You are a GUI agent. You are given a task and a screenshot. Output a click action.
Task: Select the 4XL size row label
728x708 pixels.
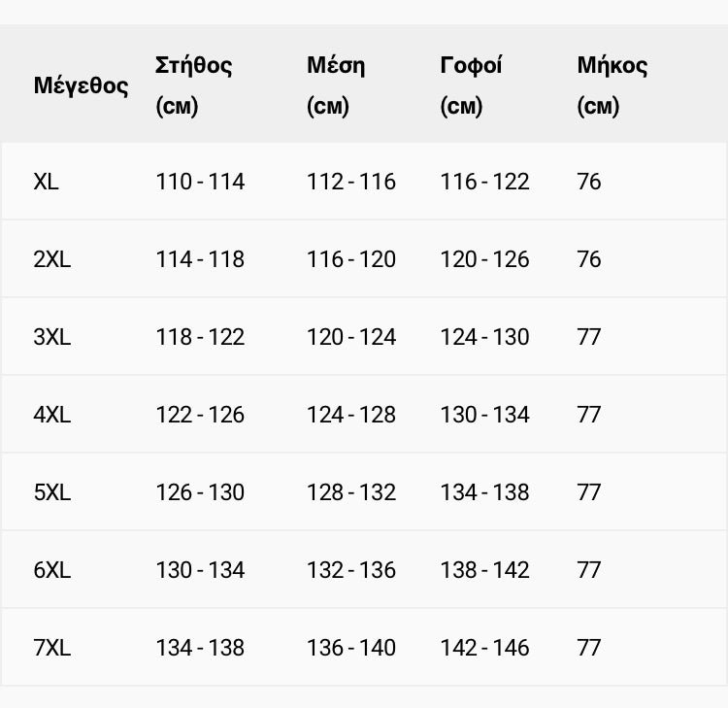(x=52, y=415)
